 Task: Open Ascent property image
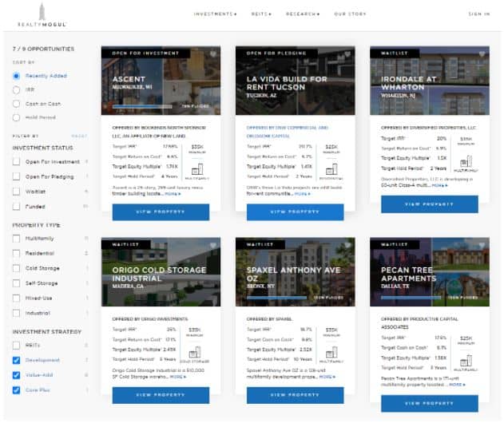(161, 81)
